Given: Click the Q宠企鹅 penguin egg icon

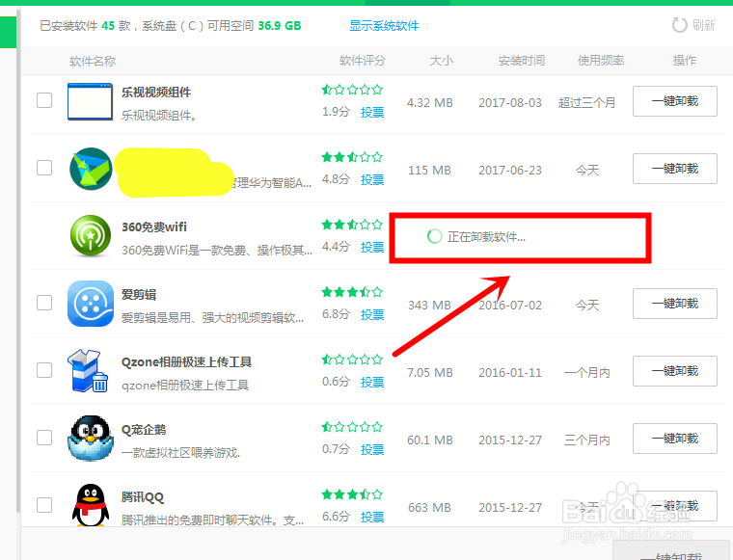Looking at the screenshot, I should [x=91, y=439].
